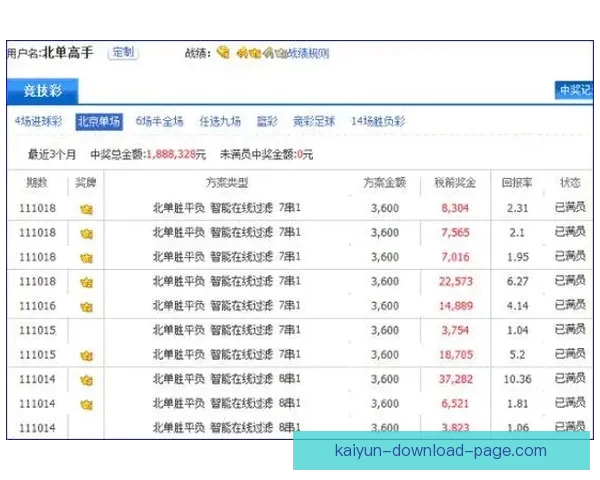Click the 奖牌 column header
The width and height of the screenshot is (600, 480).
[85, 183]
